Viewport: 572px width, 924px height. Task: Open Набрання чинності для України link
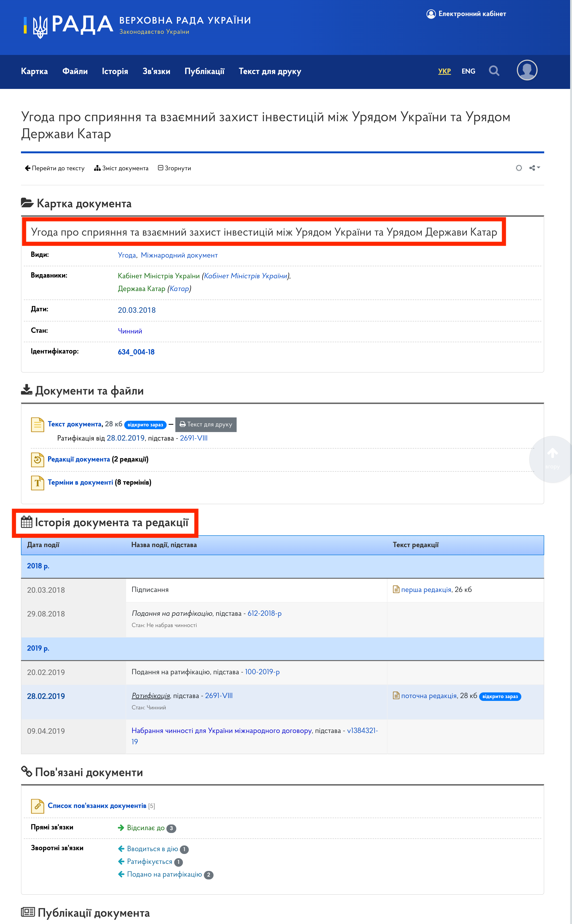pyautogui.click(x=222, y=731)
